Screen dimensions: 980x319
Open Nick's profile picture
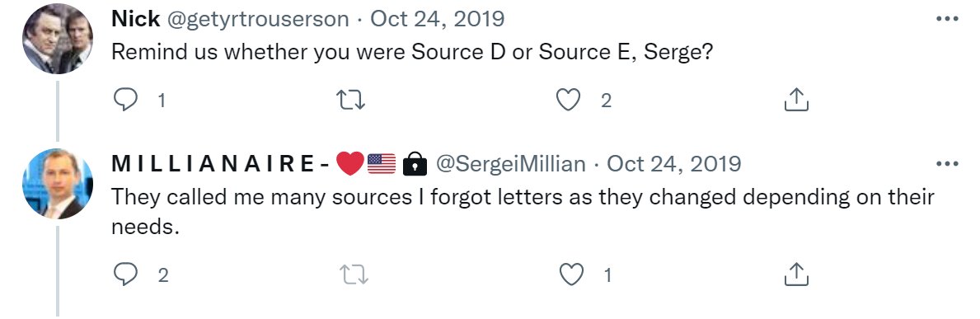tap(58, 39)
